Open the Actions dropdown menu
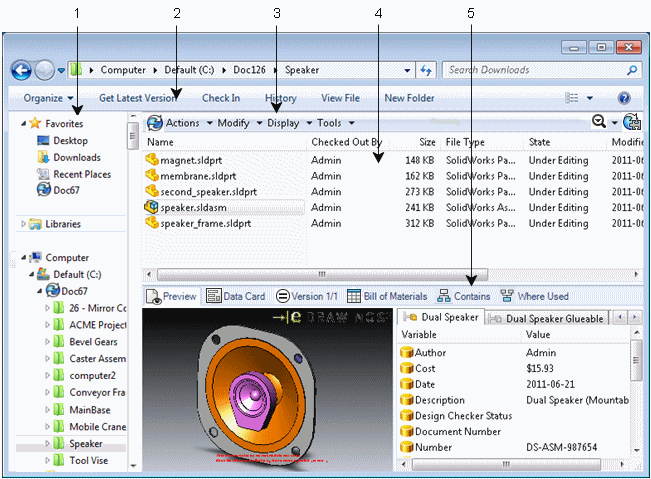Viewport: 651px width, 479px height. [180, 123]
